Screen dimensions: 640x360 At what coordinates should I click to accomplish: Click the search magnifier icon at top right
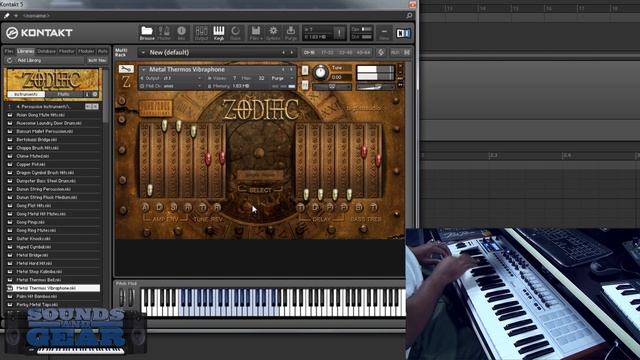[409, 16]
